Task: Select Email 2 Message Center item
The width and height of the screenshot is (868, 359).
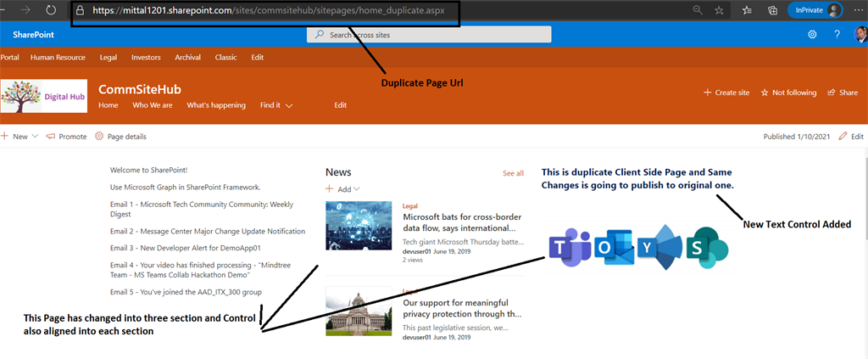Action: tap(208, 231)
